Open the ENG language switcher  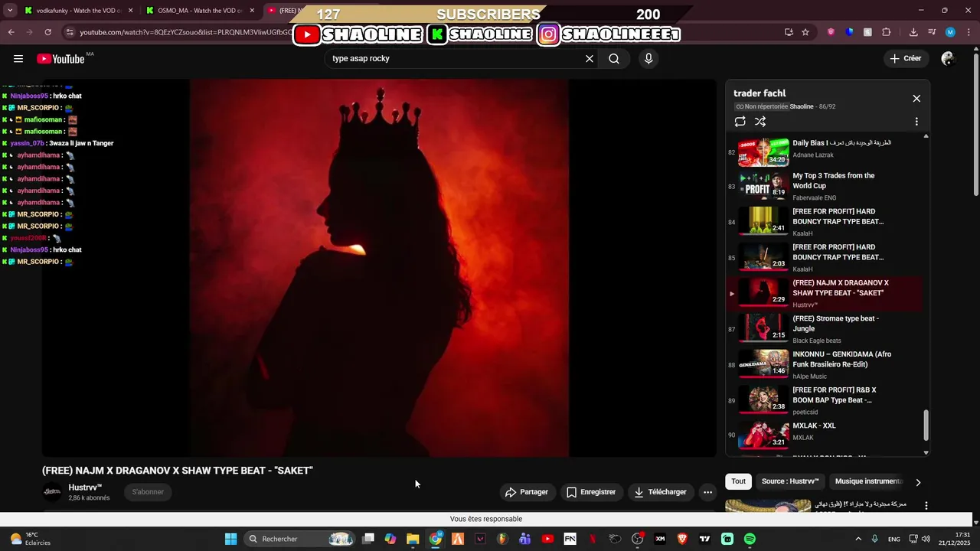click(x=894, y=539)
